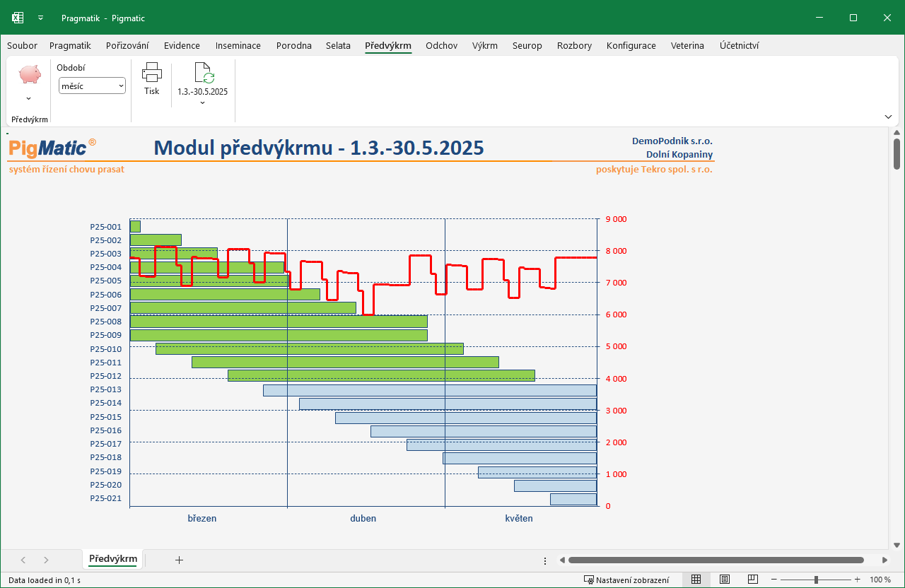Open the Konfigurace tab

(631, 46)
